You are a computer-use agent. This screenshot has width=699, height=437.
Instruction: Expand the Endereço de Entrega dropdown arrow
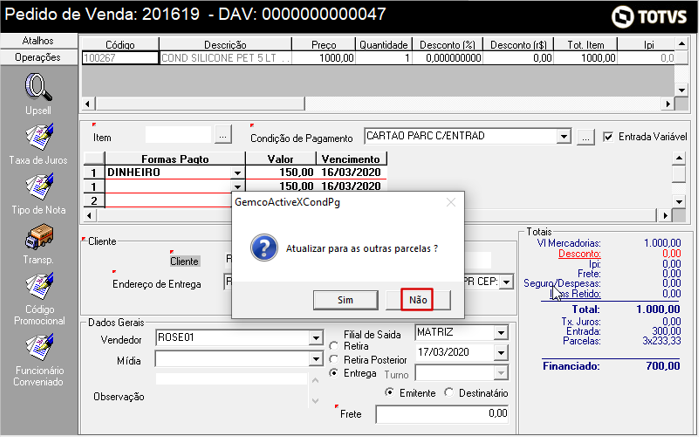[x=506, y=282]
